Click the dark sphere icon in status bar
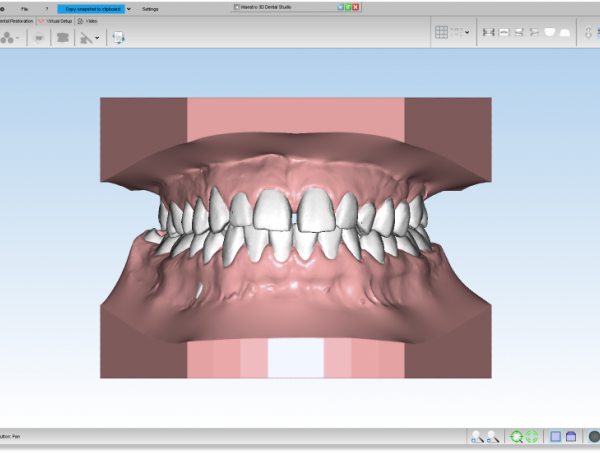600x455 pixels. coord(592,437)
